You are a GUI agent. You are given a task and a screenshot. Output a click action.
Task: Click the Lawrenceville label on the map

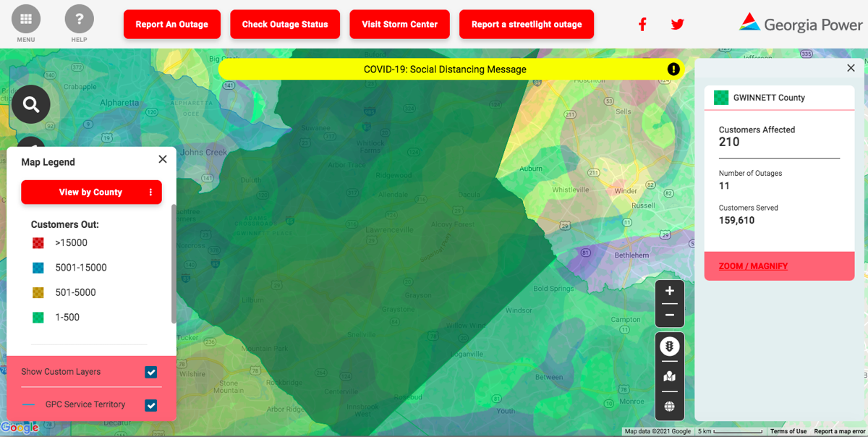pyautogui.click(x=389, y=230)
